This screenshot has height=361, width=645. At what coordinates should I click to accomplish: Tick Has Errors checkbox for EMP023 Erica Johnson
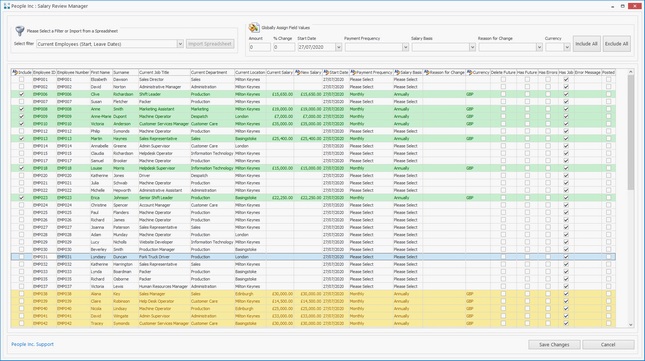point(548,198)
